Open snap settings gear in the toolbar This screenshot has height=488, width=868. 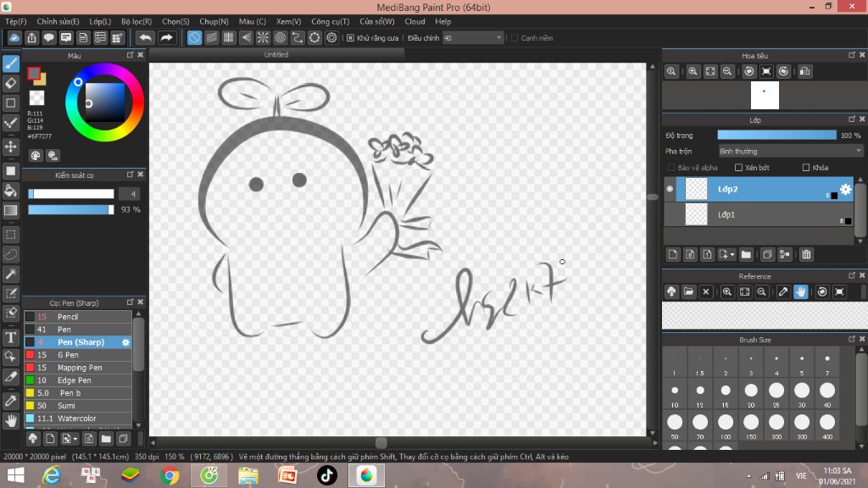click(x=331, y=37)
